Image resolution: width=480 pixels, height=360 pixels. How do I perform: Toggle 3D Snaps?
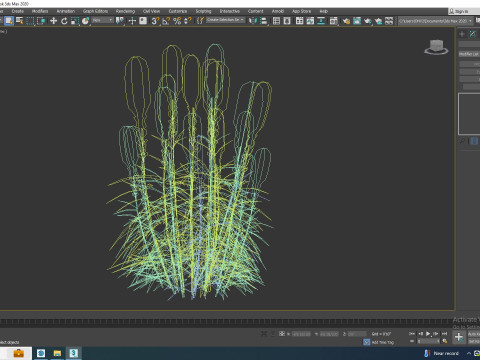tap(155, 21)
